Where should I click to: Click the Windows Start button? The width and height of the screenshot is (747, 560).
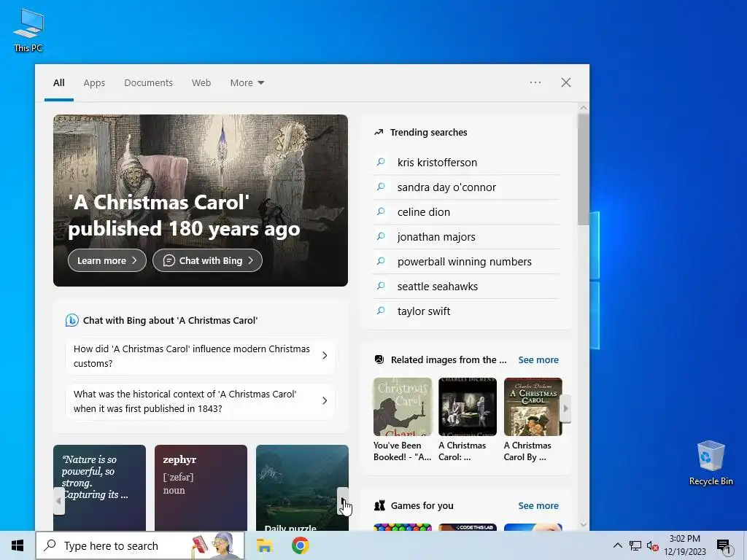click(18, 545)
